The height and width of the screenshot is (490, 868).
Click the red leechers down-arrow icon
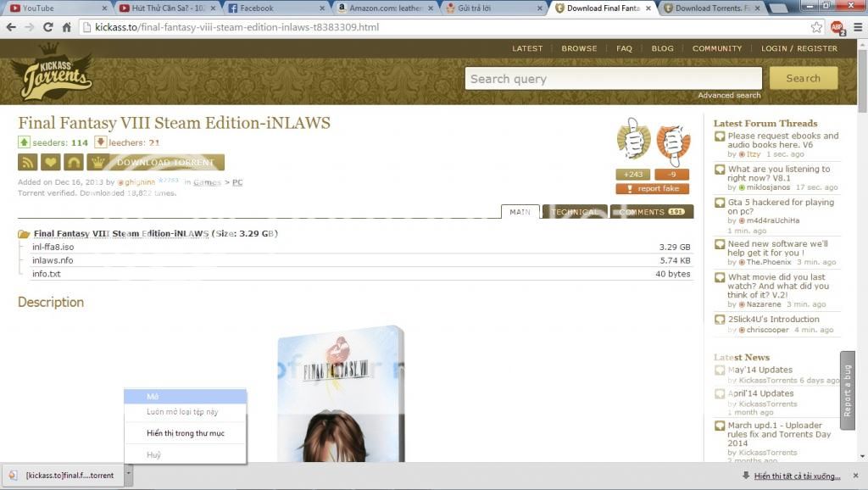pyautogui.click(x=100, y=142)
